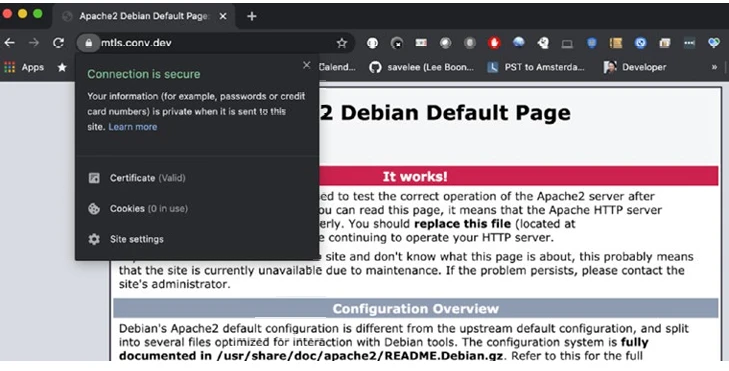Open Site settings from the popup
729x371 pixels.
tap(197, 239)
